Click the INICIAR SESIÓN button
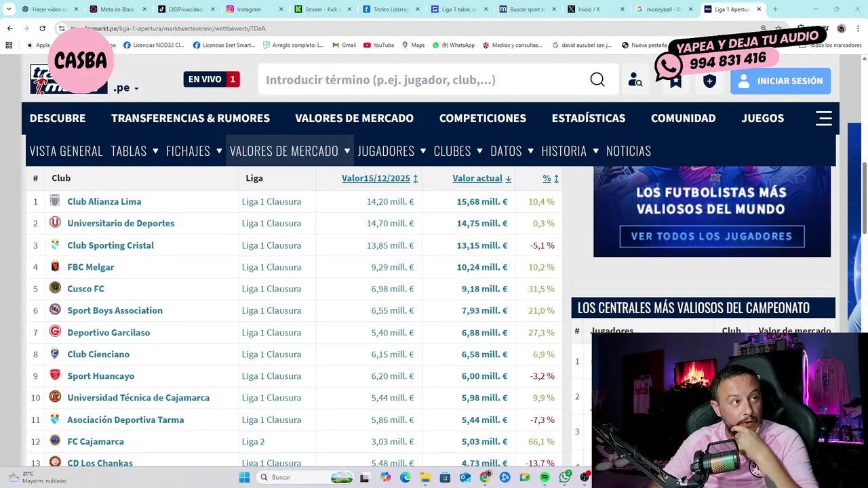 pyautogui.click(x=781, y=81)
